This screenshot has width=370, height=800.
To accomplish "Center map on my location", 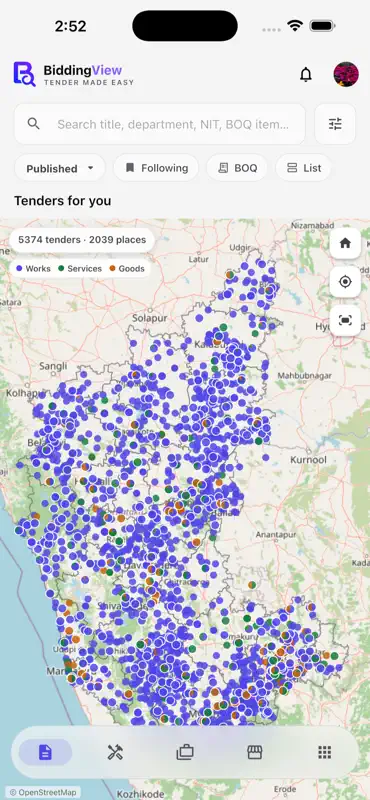I will point(346,282).
